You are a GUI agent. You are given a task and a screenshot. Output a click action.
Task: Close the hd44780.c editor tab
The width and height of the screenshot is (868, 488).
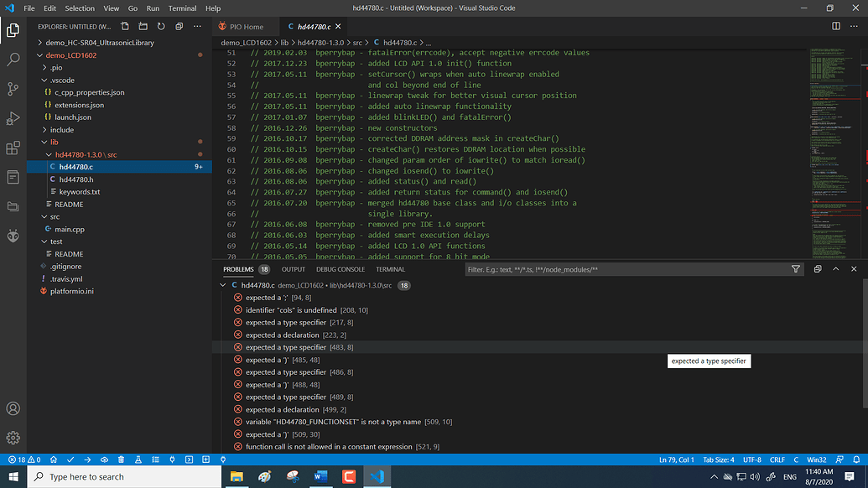338,27
